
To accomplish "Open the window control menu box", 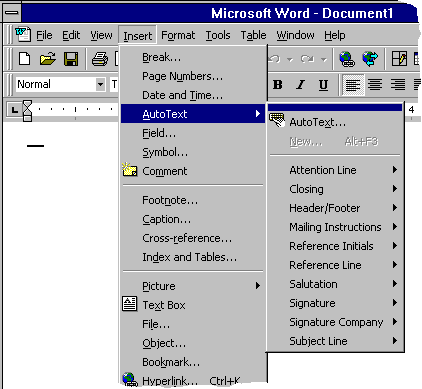I will point(12,13).
